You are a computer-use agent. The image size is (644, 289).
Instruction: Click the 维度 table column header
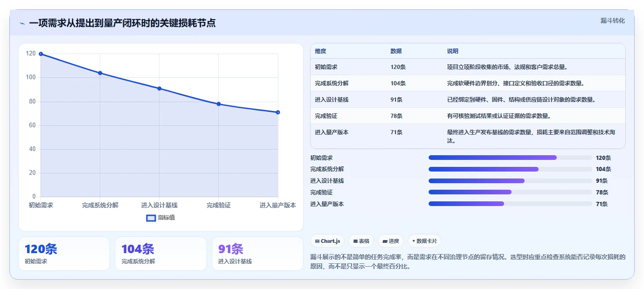[x=321, y=51]
